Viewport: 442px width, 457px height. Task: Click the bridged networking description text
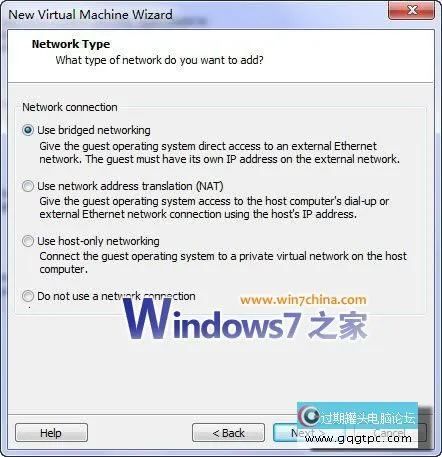(219, 153)
